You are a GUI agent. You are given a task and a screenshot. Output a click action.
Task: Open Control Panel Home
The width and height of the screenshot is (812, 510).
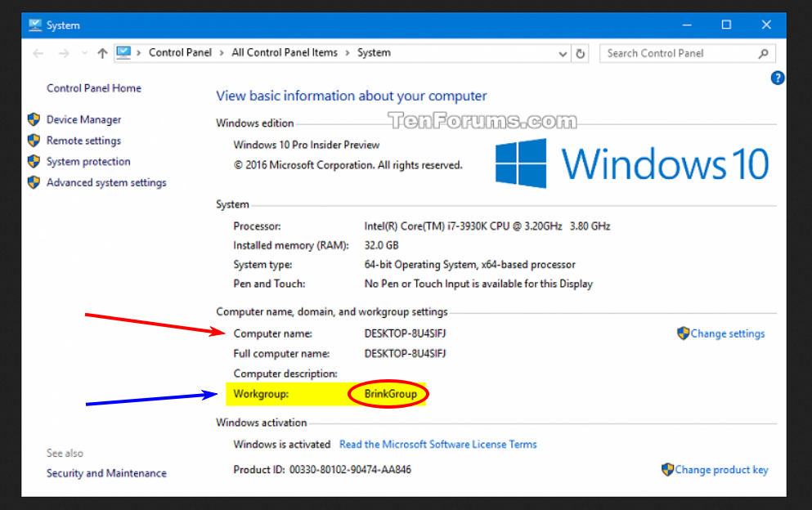[x=94, y=88]
